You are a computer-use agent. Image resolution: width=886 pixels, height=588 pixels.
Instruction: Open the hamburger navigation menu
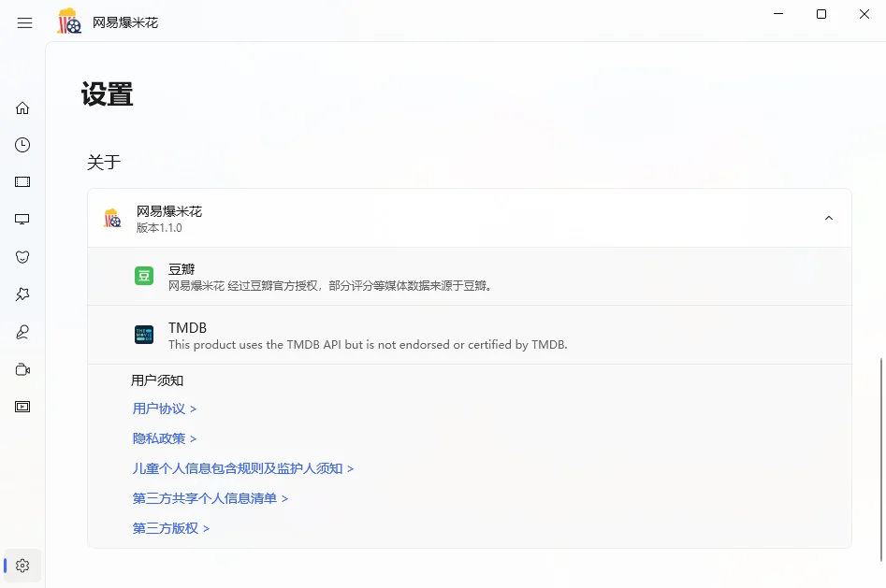click(25, 22)
